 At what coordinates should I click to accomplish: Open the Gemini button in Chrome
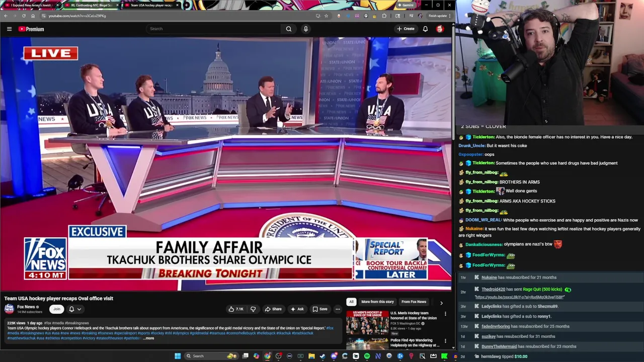click(406, 5)
